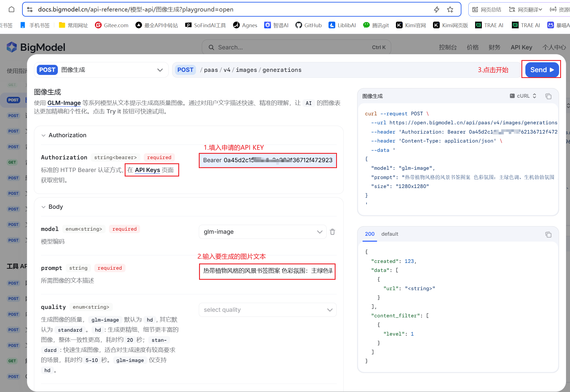The height and width of the screenshot is (392, 570).
Task: Select the 200 response tab
Action: point(370,234)
